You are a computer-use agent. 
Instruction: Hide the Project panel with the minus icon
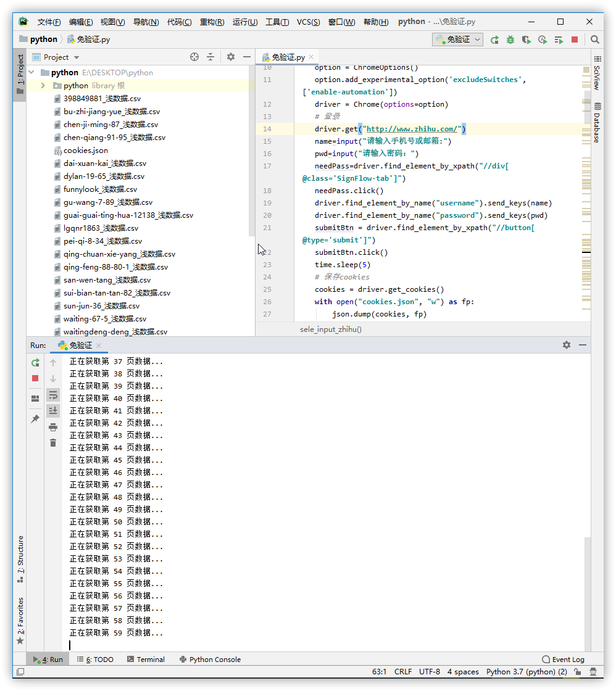click(x=246, y=57)
